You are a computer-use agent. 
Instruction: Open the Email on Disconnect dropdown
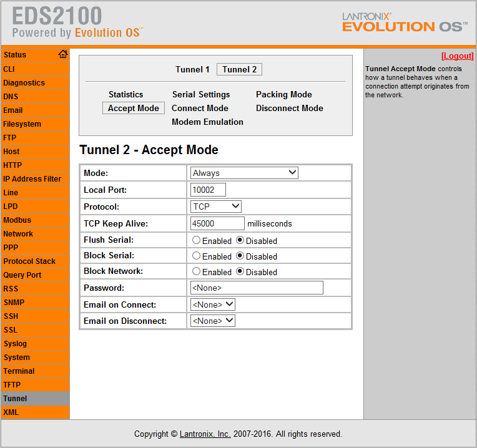[213, 321]
